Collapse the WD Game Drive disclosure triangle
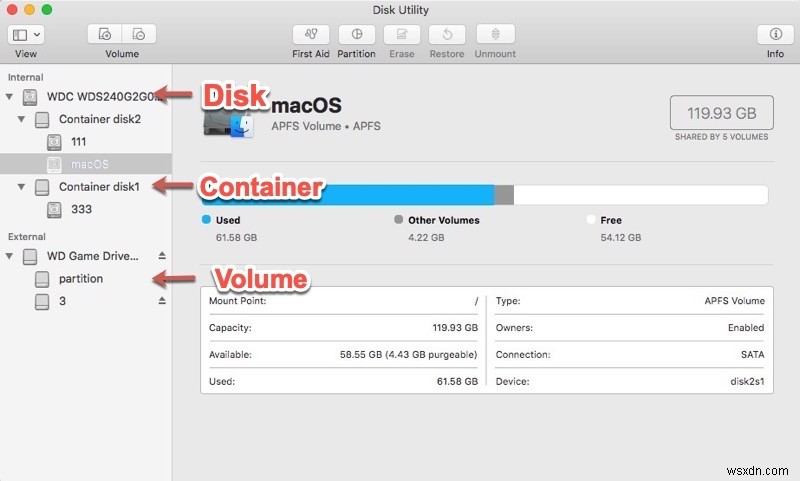The image size is (800, 481). pyautogui.click(x=9, y=256)
